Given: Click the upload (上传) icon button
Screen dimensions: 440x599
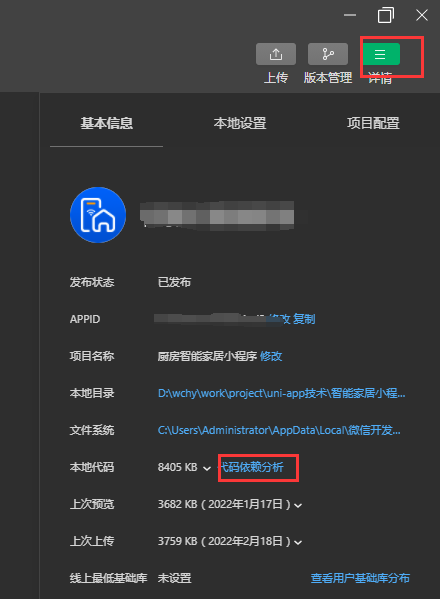Looking at the screenshot, I should (276, 54).
